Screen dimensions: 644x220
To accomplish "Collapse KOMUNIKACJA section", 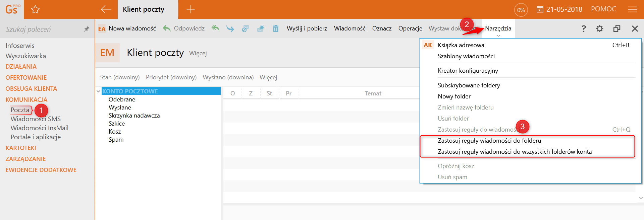I will (26, 100).
